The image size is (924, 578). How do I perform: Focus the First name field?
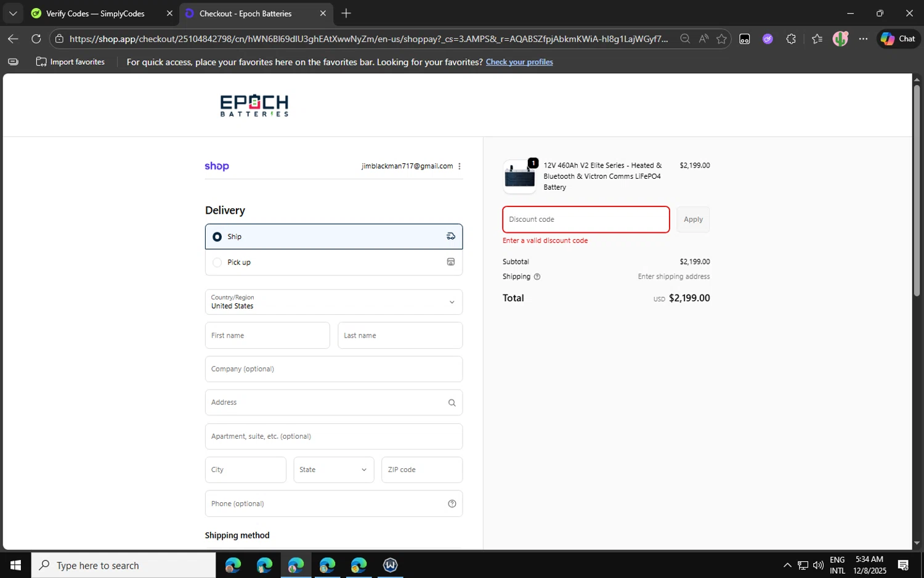267,335
